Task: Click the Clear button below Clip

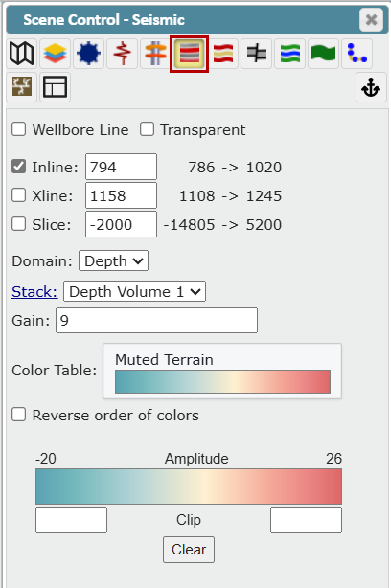Action: pos(189,550)
